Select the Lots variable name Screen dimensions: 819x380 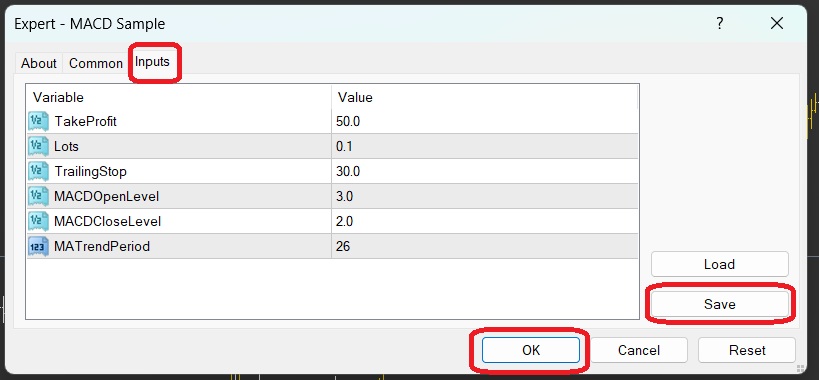(66, 147)
